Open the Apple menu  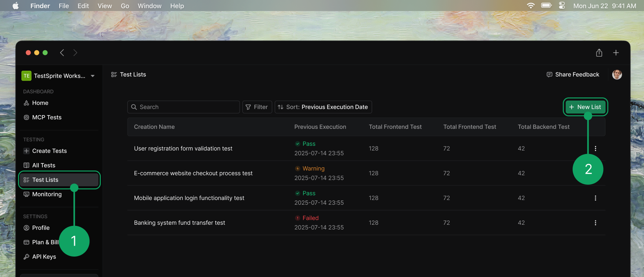click(16, 6)
